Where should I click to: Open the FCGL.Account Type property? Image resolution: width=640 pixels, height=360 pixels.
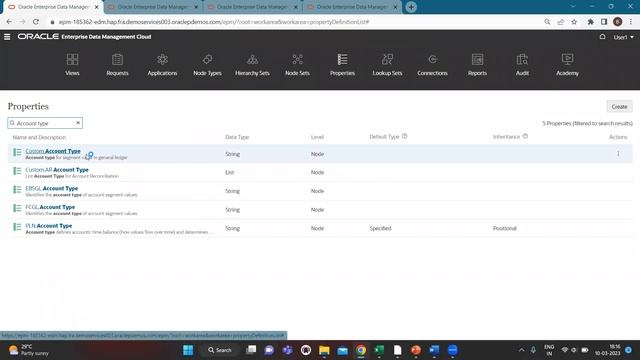50,207
